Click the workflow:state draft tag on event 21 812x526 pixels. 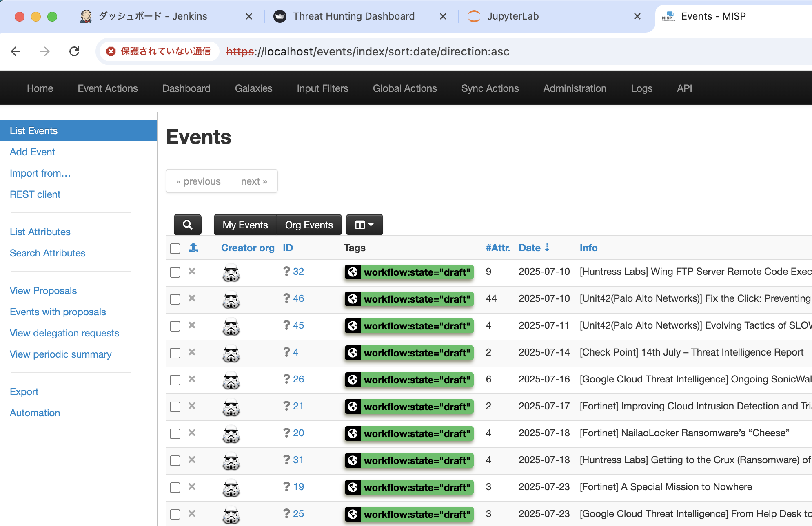point(417,407)
